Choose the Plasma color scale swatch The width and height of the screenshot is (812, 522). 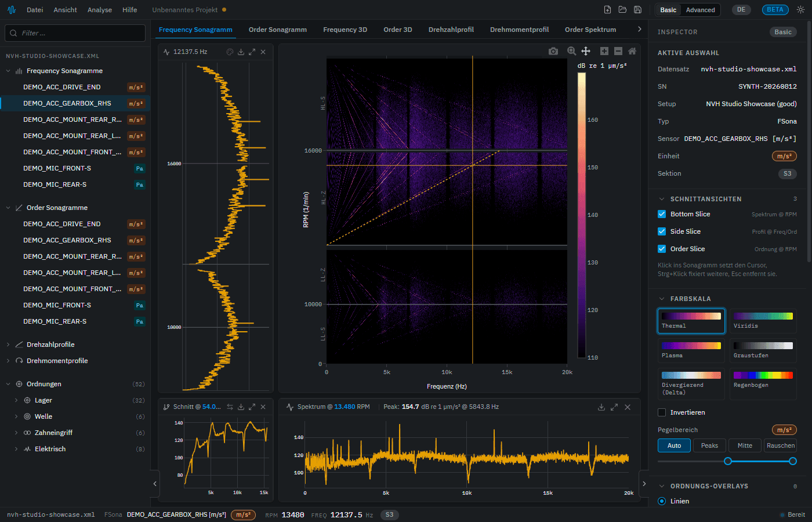click(691, 350)
